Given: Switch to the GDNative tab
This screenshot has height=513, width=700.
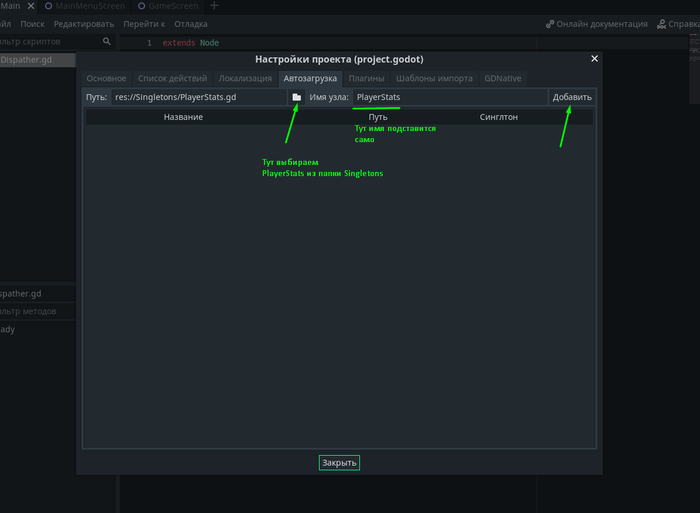Looking at the screenshot, I should click(x=502, y=78).
